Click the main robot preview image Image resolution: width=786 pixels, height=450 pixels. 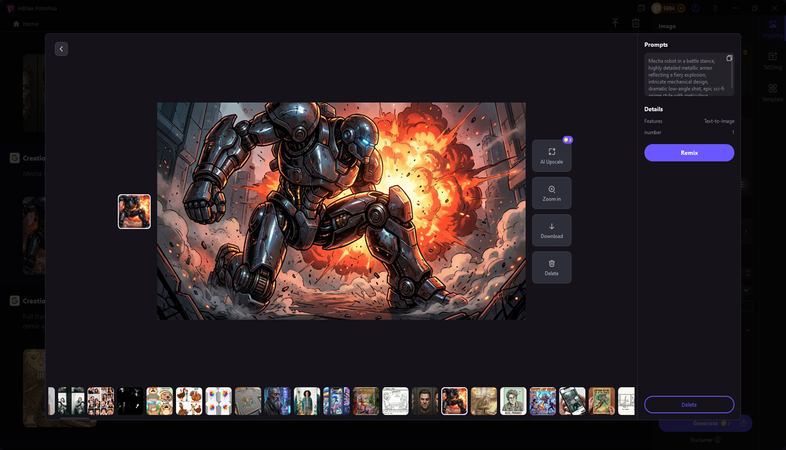(x=341, y=211)
